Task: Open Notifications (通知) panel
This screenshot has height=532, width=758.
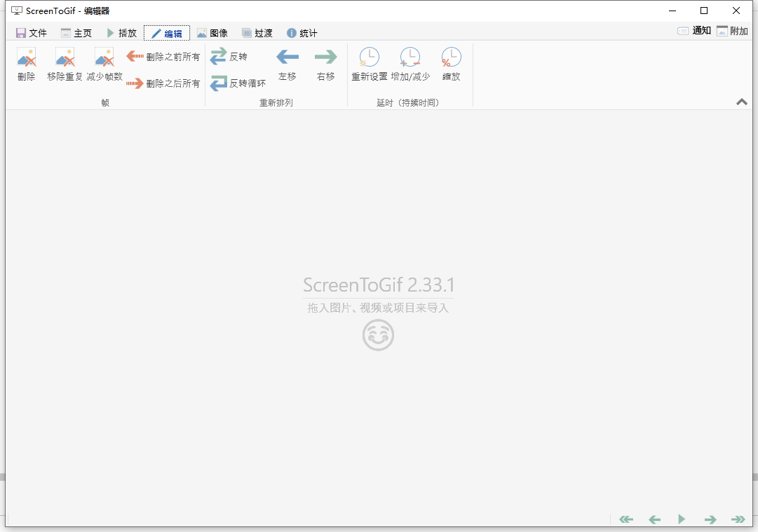Action: (x=694, y=31)
